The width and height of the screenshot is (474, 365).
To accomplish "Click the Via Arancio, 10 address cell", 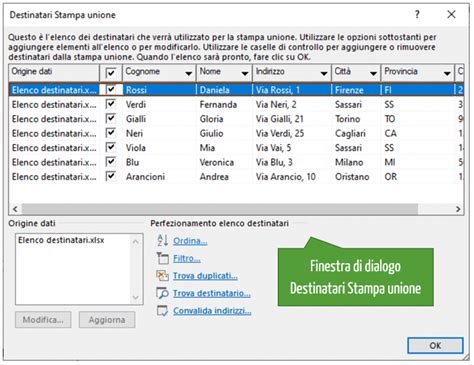I will [292, 177].
